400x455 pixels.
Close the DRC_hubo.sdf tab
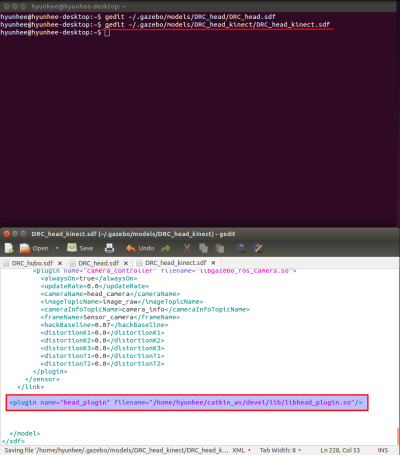point(60,263)
